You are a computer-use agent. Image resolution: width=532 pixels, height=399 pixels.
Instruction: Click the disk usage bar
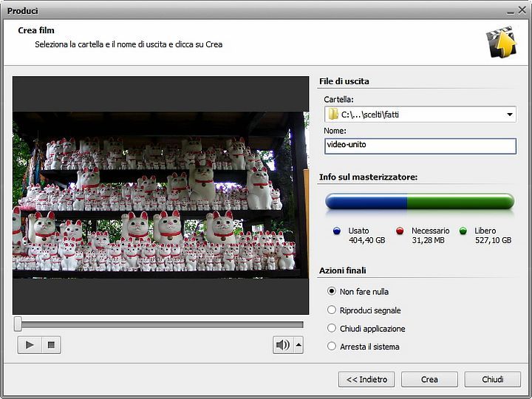(420, 201)
